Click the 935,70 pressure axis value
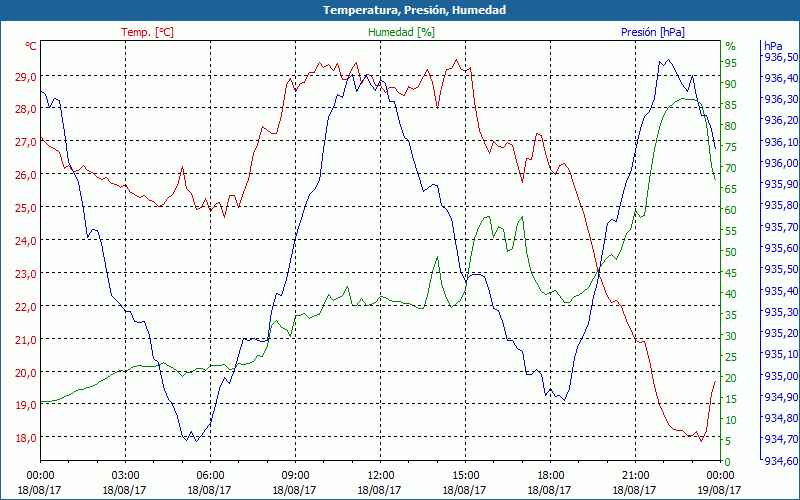The width and height of the screenshot is (800, 500). pos(779,227)
